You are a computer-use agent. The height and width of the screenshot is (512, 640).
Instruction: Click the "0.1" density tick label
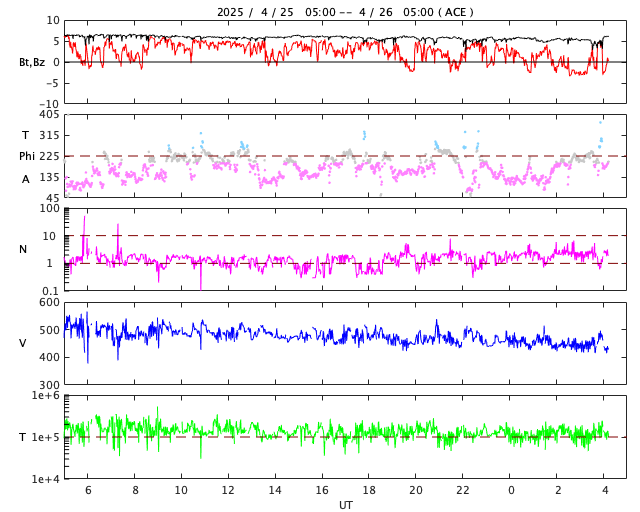pyautogui.click(x=51, y=291)
